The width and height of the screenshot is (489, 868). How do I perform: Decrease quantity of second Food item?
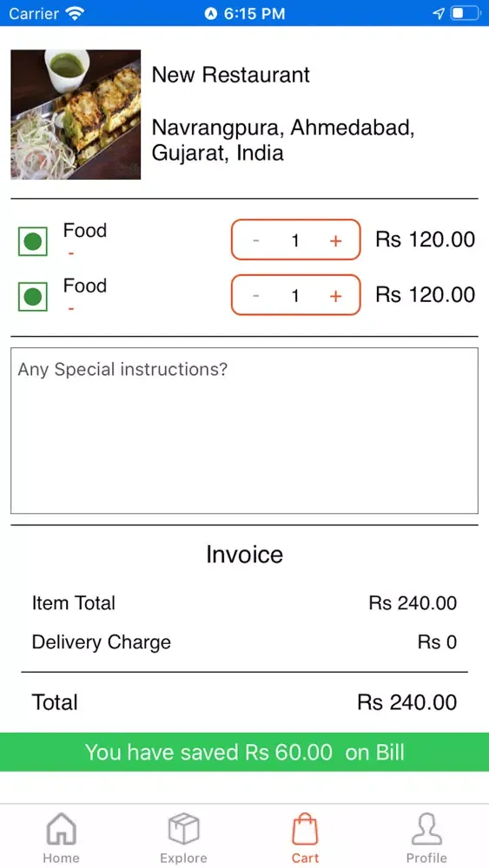pos(256,296)
